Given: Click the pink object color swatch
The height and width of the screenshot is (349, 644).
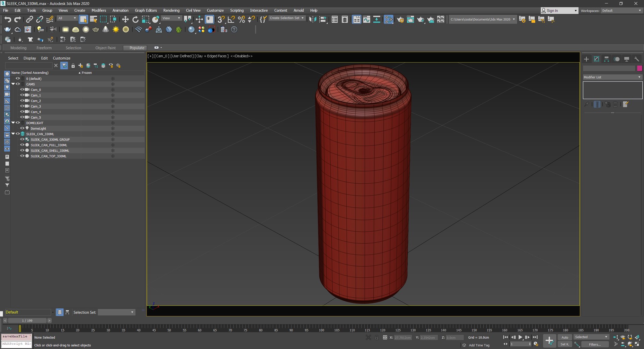Looking at the screenshot, I should pyautogui.click(x=640, y=68).
